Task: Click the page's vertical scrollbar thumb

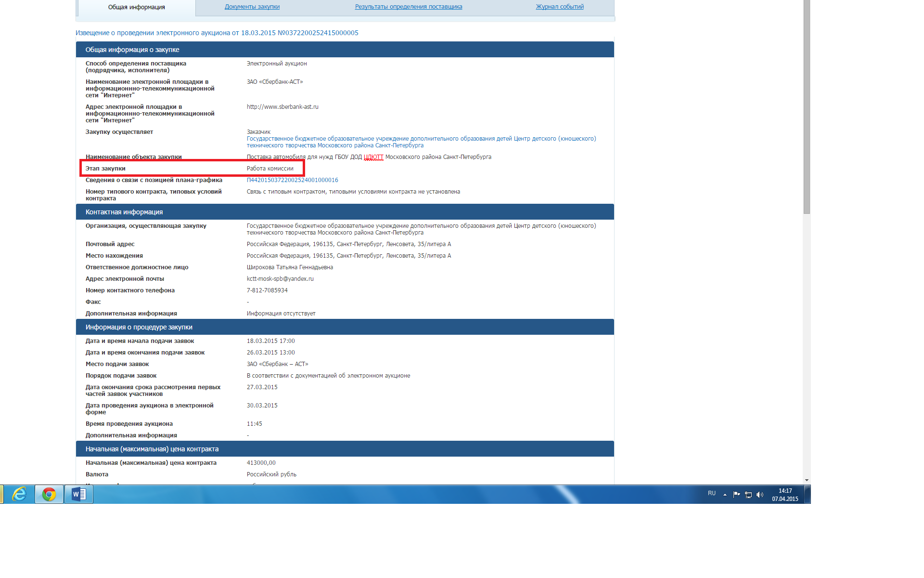Action: tap(807, 106)
